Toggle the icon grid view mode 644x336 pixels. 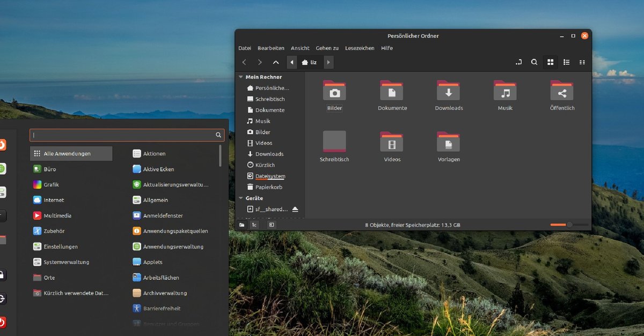[x=550, y=62]
